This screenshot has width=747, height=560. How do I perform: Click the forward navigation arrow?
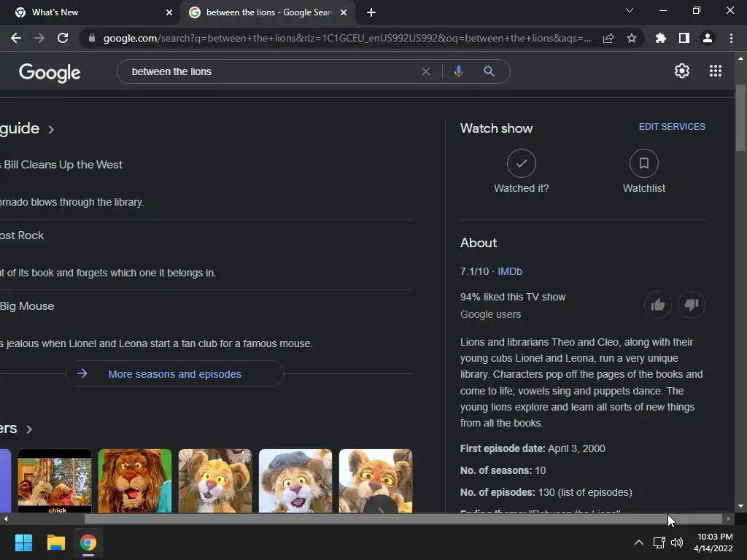pos(39,38)
